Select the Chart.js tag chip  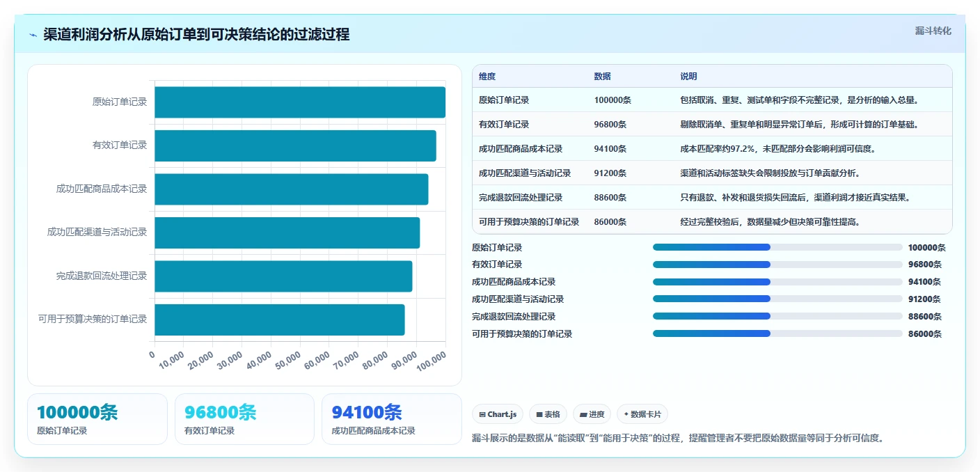[x=498, y=414]
